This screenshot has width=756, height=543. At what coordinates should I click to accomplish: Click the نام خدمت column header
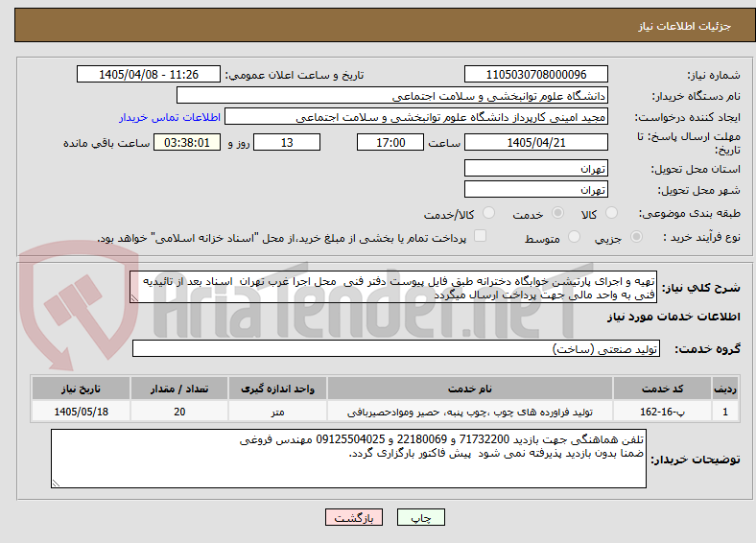point(470,389)
